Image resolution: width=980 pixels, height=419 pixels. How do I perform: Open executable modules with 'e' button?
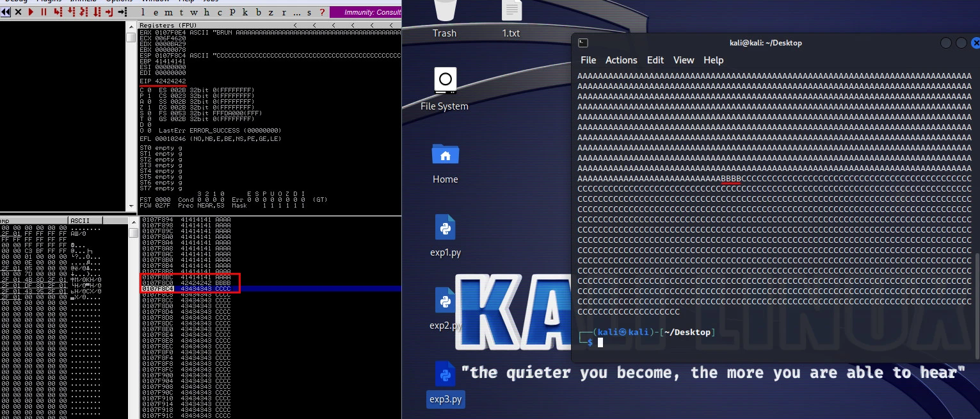coord(156,12)
